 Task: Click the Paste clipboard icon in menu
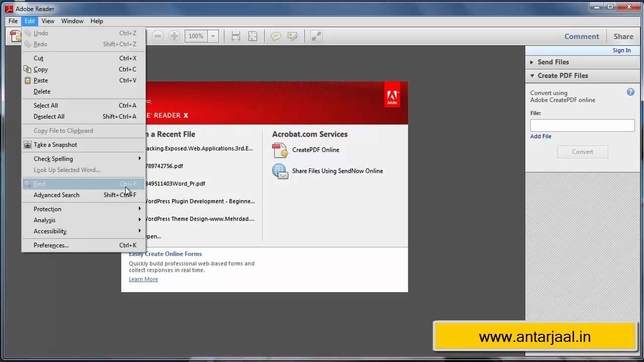[x=28, y=80]
